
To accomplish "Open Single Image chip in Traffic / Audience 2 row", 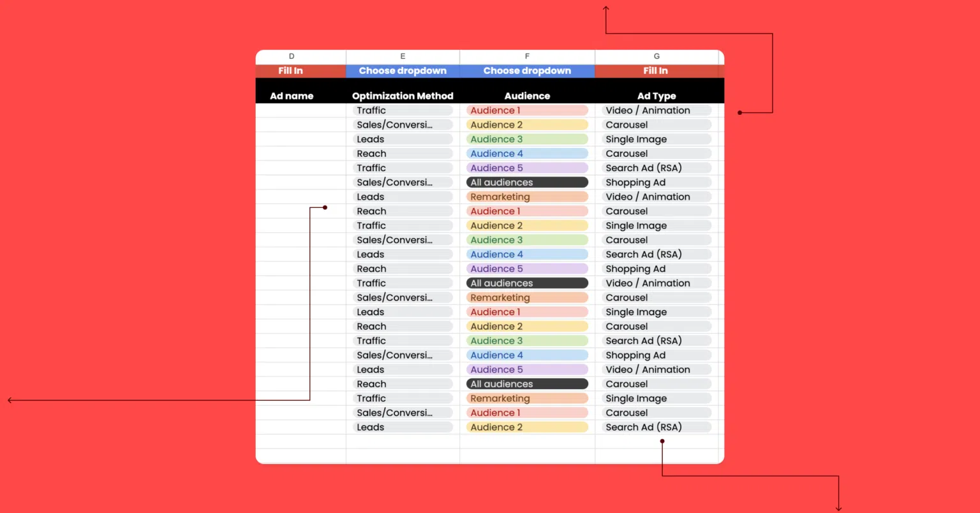I will 657,226.
